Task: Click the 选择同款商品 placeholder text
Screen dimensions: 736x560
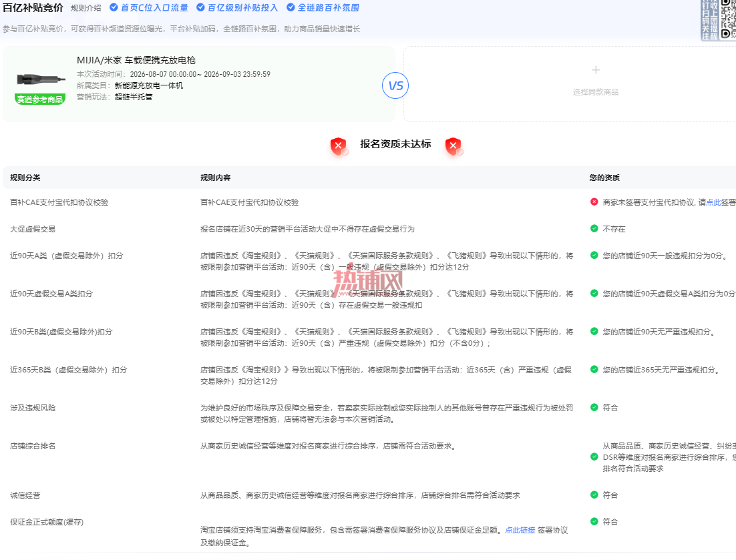Action: (x=596, y=92)
